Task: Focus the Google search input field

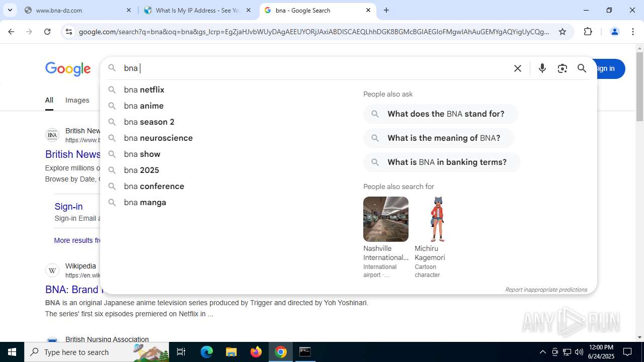Action: point(314,68)
